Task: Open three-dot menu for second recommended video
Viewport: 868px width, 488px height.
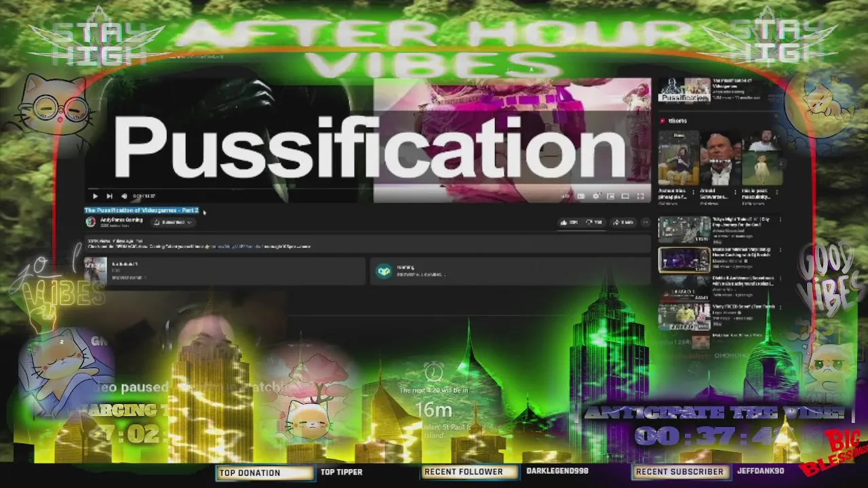Action: [x=780, y=250]
